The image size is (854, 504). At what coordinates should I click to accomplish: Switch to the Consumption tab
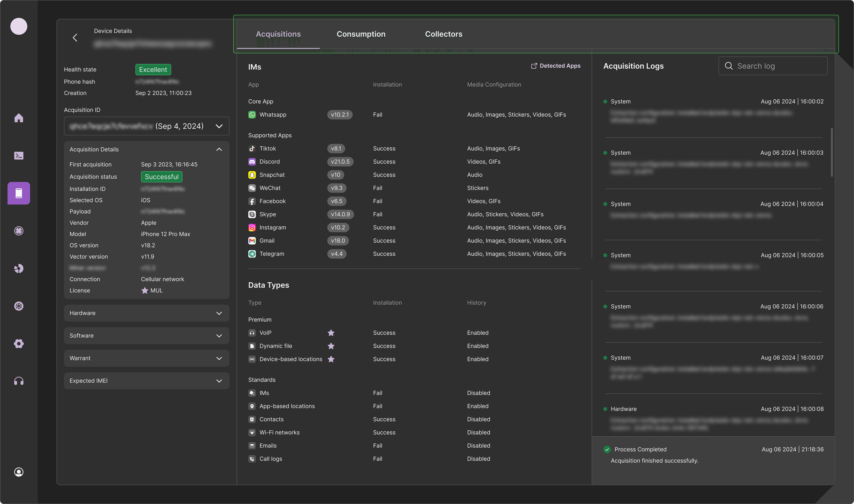361,34
